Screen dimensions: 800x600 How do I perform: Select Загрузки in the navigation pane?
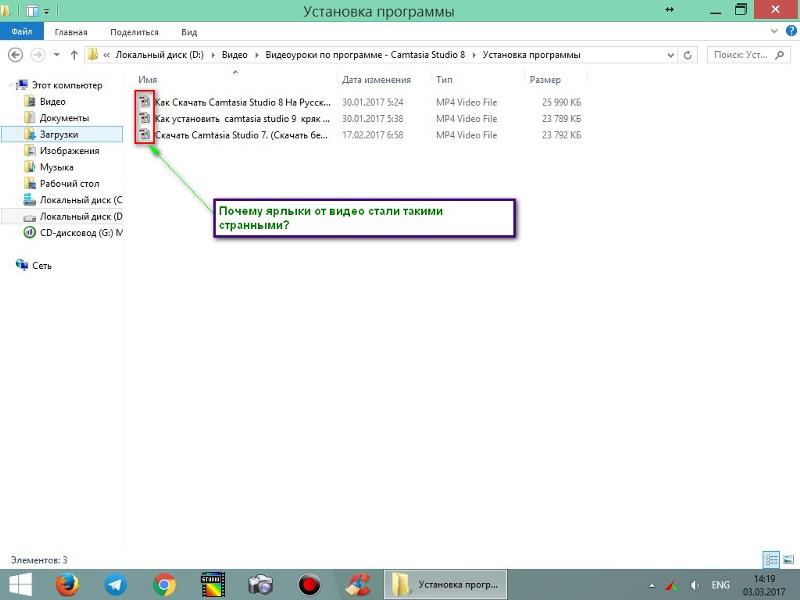click(62, 134)
